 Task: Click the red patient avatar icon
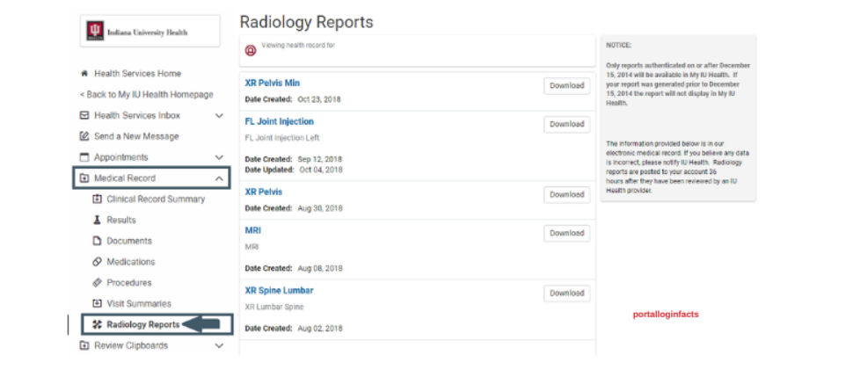point(251,51)
